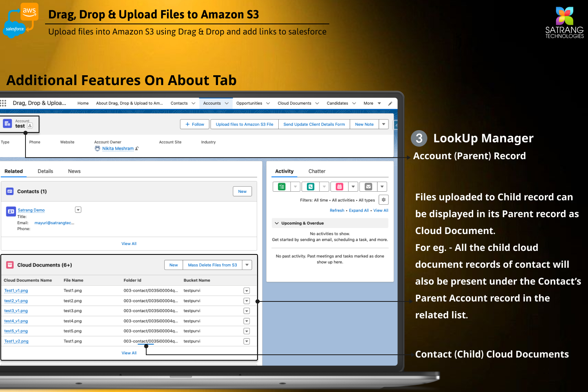This screenshot has height=392, width=588.
Task: Open row actions for Test1_v1.png
Action: click(x=247, y=291)
